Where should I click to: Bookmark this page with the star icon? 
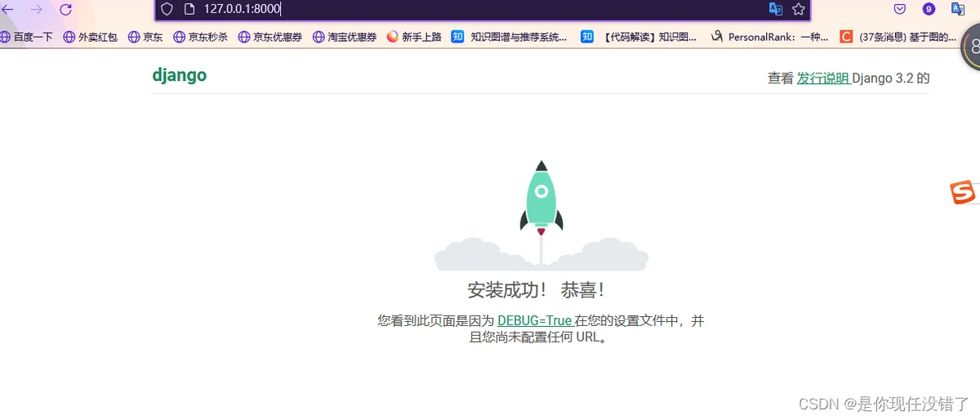799,9
